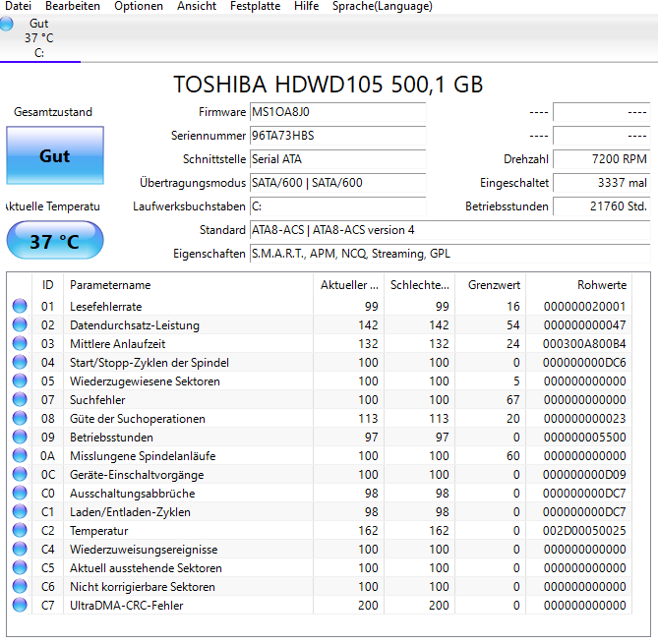Click status orb for Misslungene Spindelanläufe
This screenshot has height=644, width=658.
pyautogui.click(x=20, y=455)
